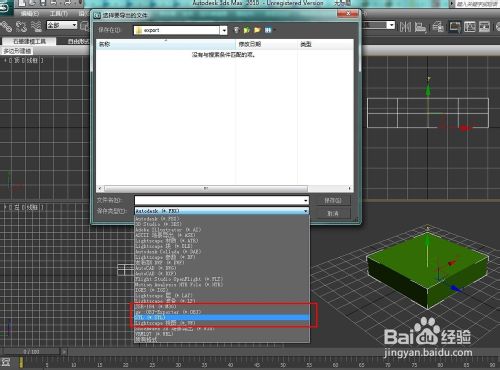
Task: Click the Unlink Selection tool icon
Action: [x=21, y=26]
